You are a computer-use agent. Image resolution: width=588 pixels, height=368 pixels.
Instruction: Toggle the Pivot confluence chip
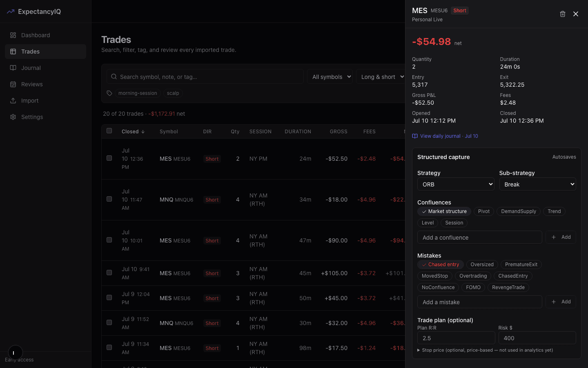484,211
